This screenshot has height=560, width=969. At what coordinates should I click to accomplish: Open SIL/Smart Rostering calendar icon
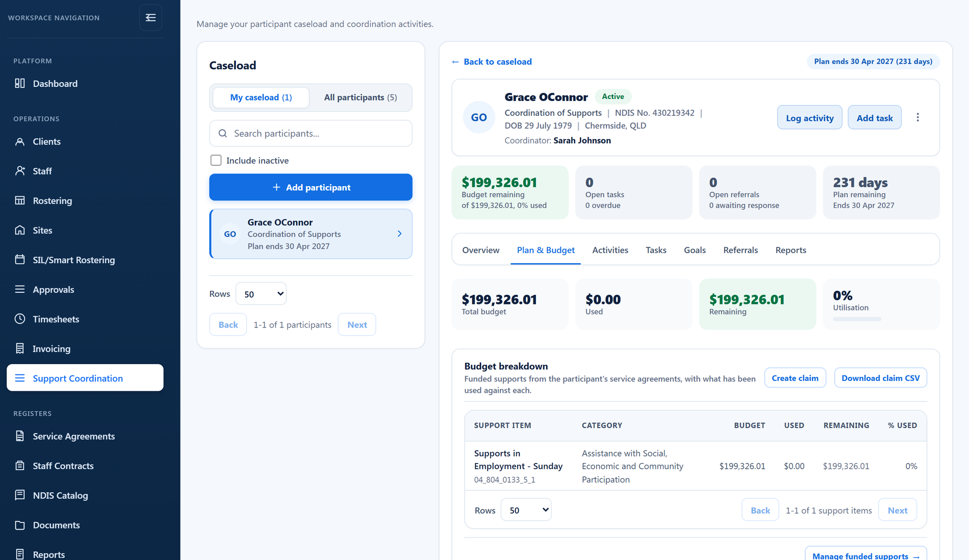(x=20, y=260)
